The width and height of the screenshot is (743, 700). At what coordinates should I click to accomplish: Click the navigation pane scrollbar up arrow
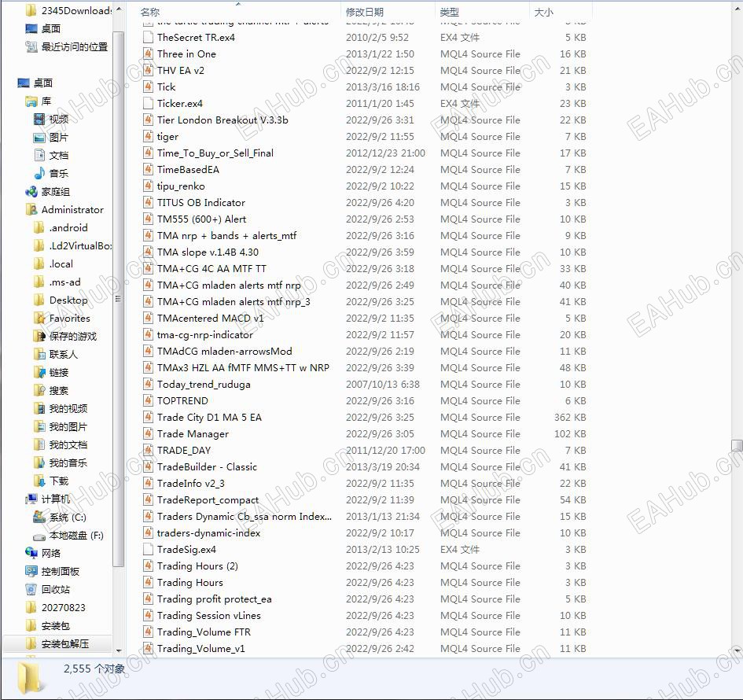point(119,9)
